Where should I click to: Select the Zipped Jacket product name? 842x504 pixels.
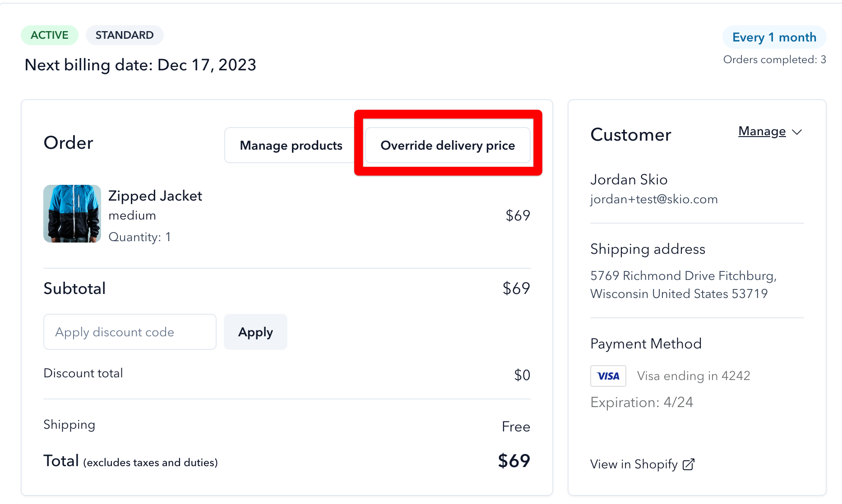(155, 196)
